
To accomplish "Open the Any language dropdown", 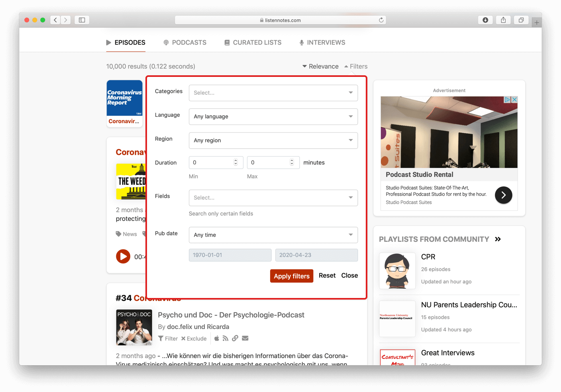I will (273, 116).
